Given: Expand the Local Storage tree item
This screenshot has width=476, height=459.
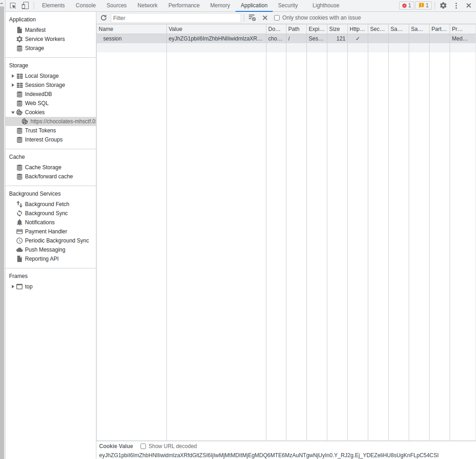Looking at the screenshot, I should click(13, 76).
